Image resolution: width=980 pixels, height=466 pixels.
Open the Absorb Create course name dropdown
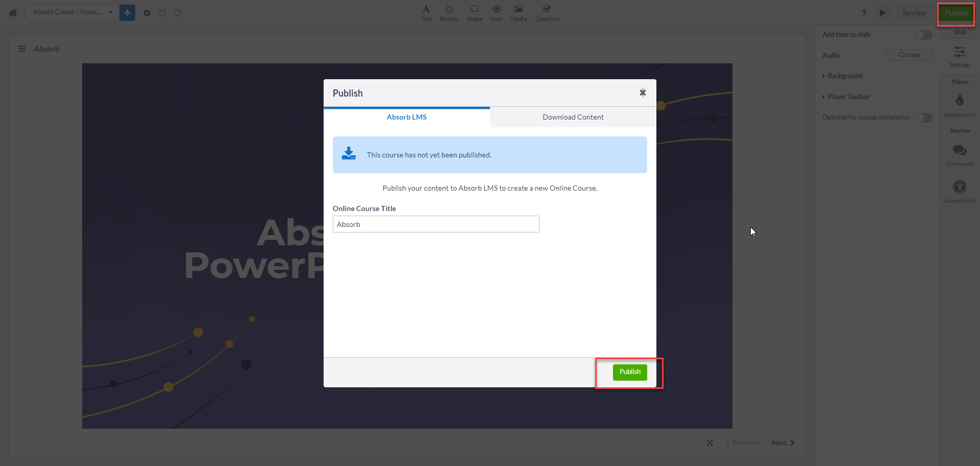point(72,12)
